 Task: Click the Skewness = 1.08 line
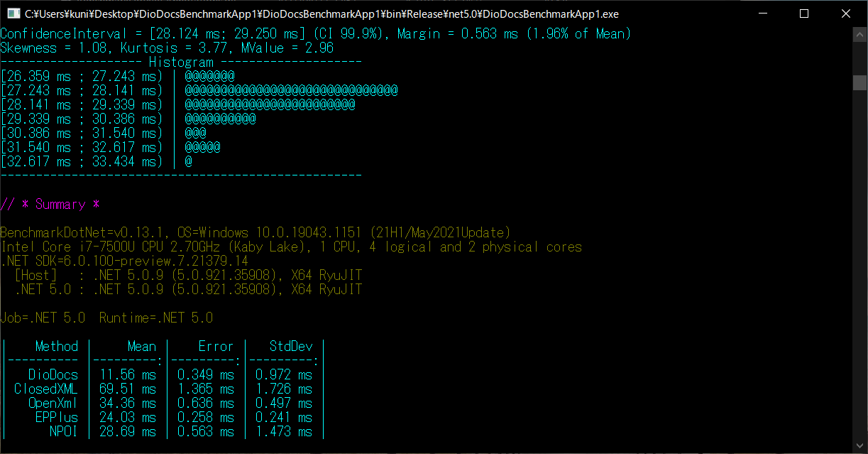point(167,48)
